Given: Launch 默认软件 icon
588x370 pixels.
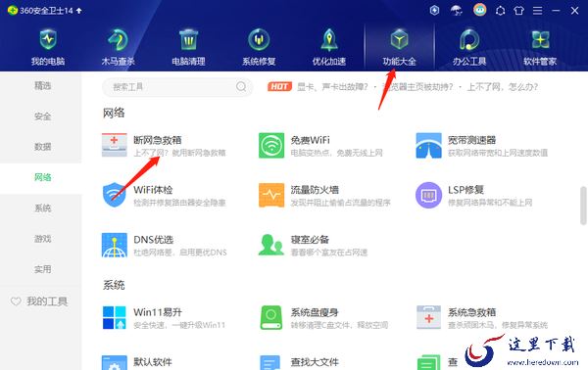Looking at the screenshot, I should coord(115,363).
